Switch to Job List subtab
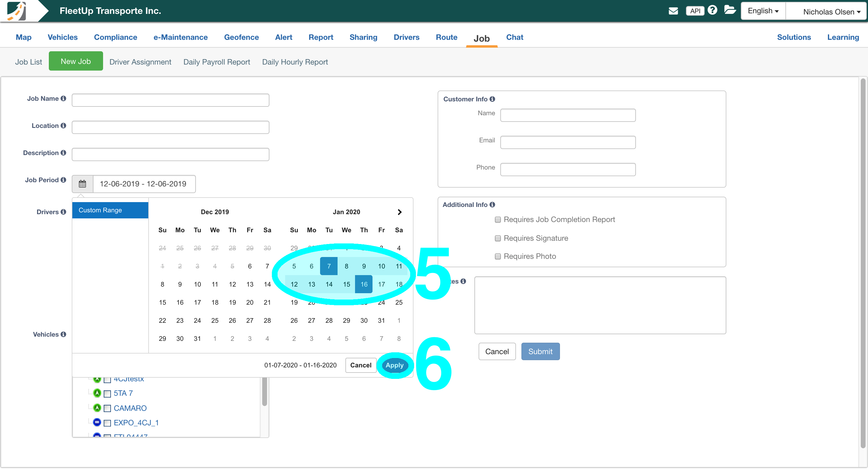 coord(29,62)
